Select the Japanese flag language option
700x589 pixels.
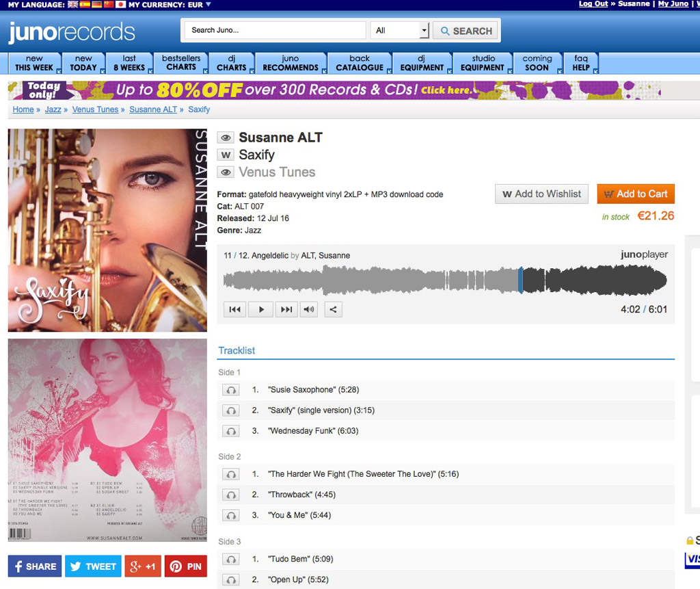[x=120, y=5]
